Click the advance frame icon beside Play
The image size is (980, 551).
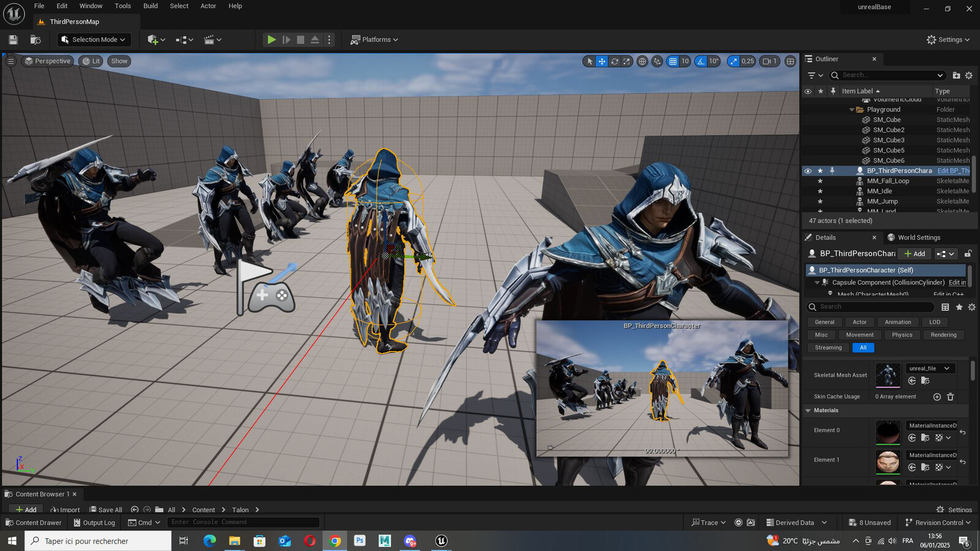[x=286, y=40]
